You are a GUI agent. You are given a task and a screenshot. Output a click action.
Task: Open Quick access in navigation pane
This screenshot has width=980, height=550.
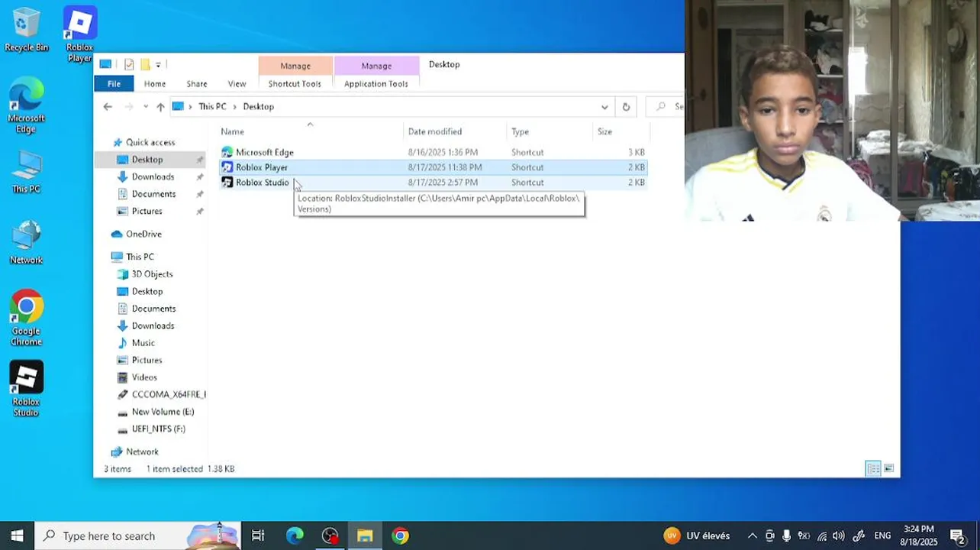[150, 142]
